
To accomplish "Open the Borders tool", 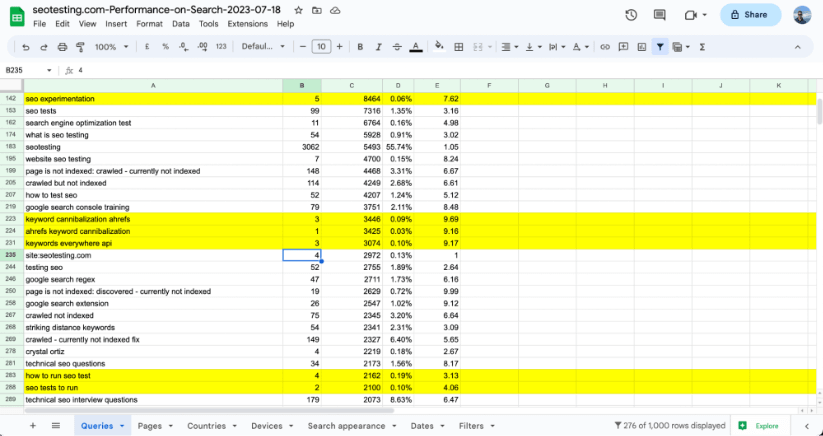I will (459, 47).
